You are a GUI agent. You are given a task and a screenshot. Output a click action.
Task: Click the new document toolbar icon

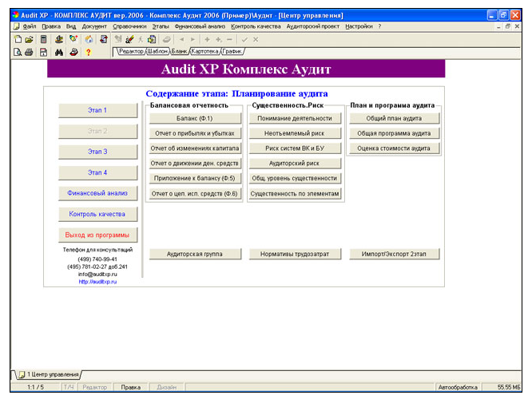coord(18,39)
